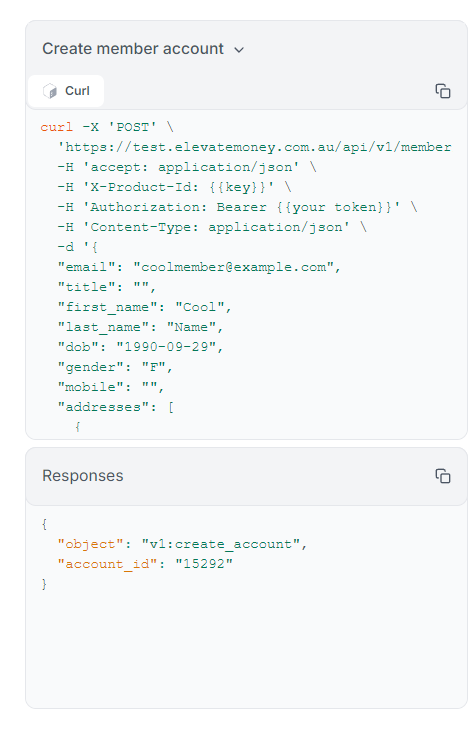475x737 pixels.
Task: Click the elevatemoney API URL line
Action: [x=254, y=148]
